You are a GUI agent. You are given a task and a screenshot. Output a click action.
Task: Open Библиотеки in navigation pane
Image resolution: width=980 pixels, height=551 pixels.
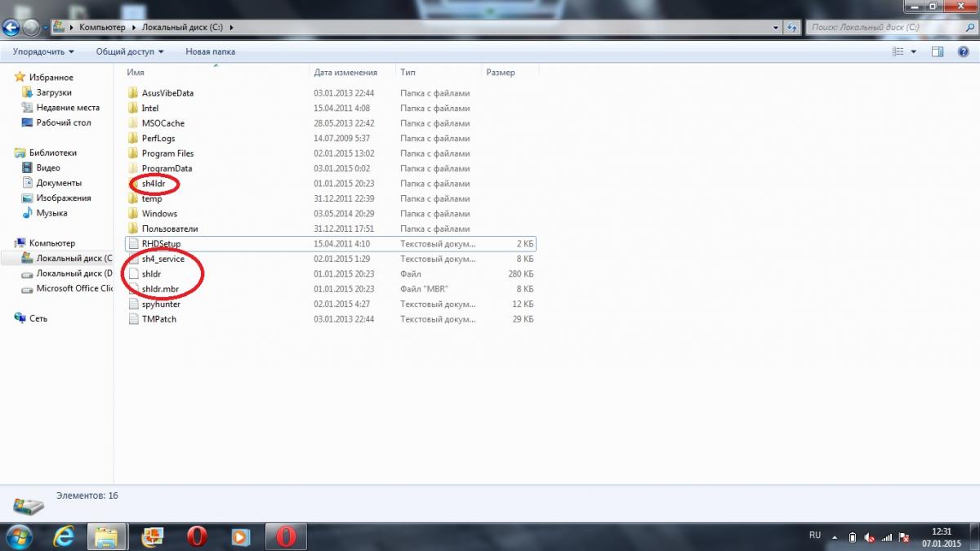pyautogui.click(x=53, y=153)
